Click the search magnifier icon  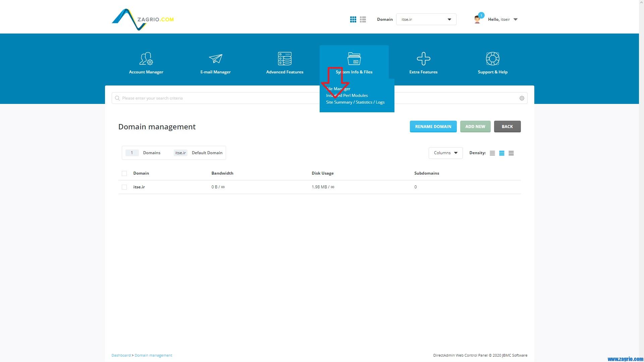click(x=117, y=98)
